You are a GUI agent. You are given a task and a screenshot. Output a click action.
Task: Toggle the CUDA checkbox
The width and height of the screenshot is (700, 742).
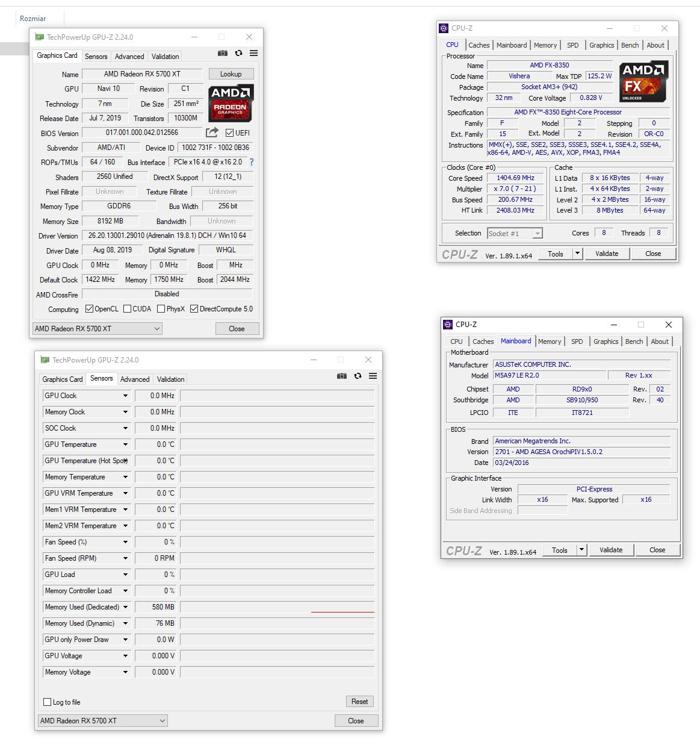click(x=127, y=309)
